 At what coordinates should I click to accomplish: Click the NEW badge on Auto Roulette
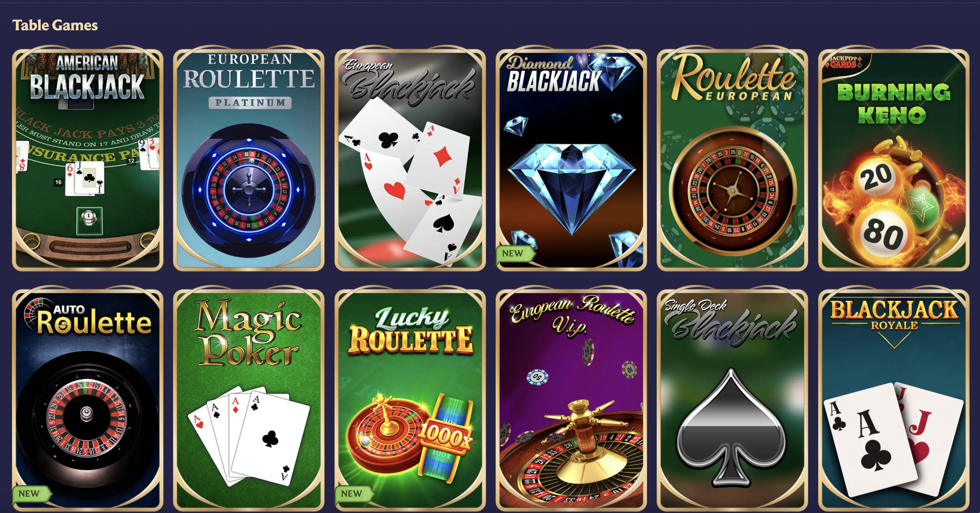coord(31,494)
